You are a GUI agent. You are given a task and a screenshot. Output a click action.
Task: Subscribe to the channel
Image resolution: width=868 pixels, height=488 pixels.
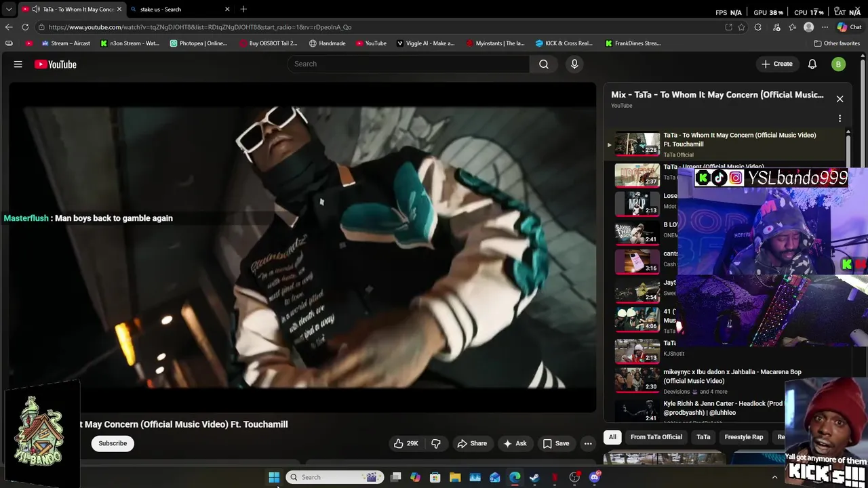coord(113,443)
